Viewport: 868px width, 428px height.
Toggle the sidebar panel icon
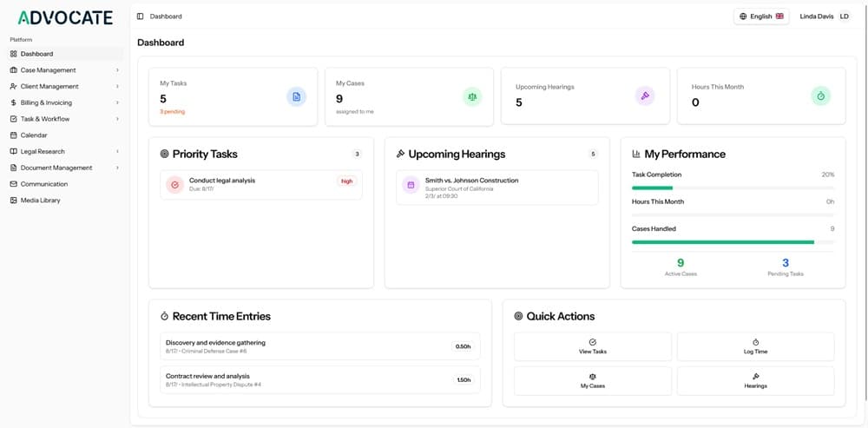click(x=141, y=16)
